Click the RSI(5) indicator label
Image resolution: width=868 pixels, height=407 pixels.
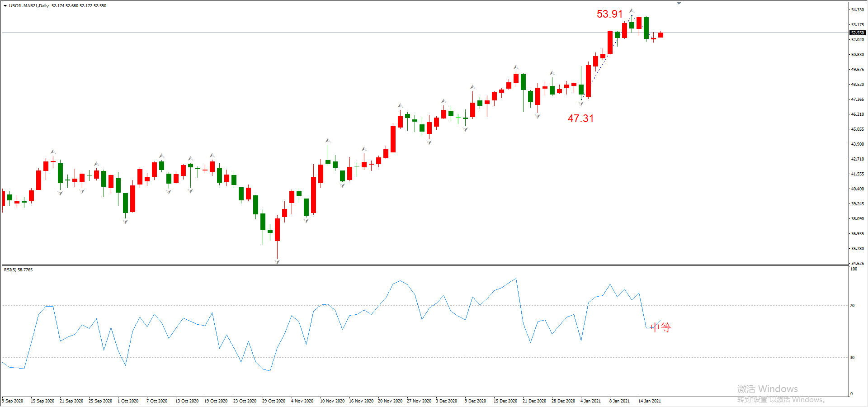(19, 270)
